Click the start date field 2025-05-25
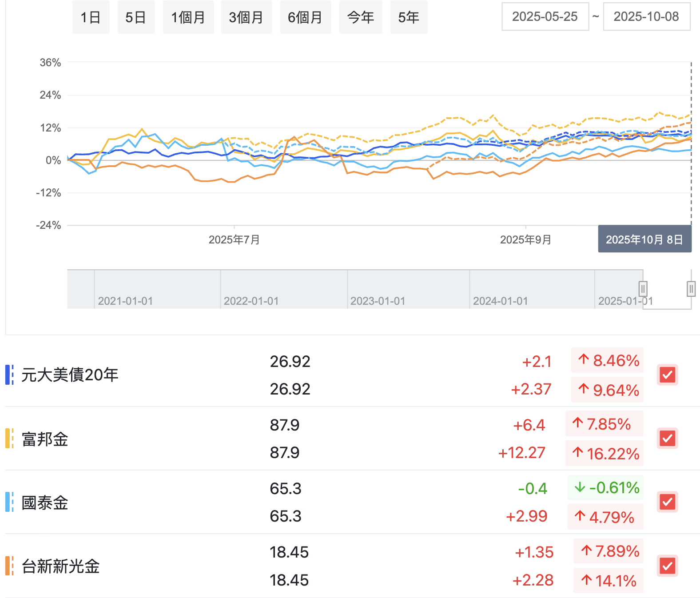Image resolution: width=700 pixels, height=598 pixels. pos(545,17)
